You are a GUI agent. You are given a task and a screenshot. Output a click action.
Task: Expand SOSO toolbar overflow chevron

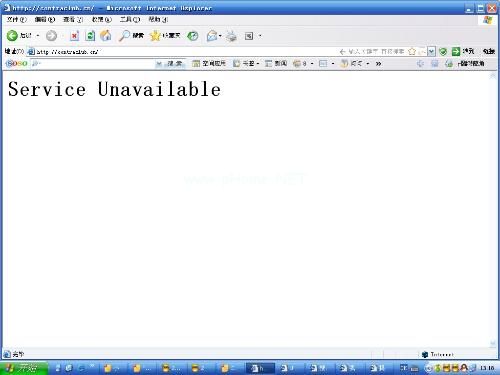pyautogui.click(x=378, y=63)
